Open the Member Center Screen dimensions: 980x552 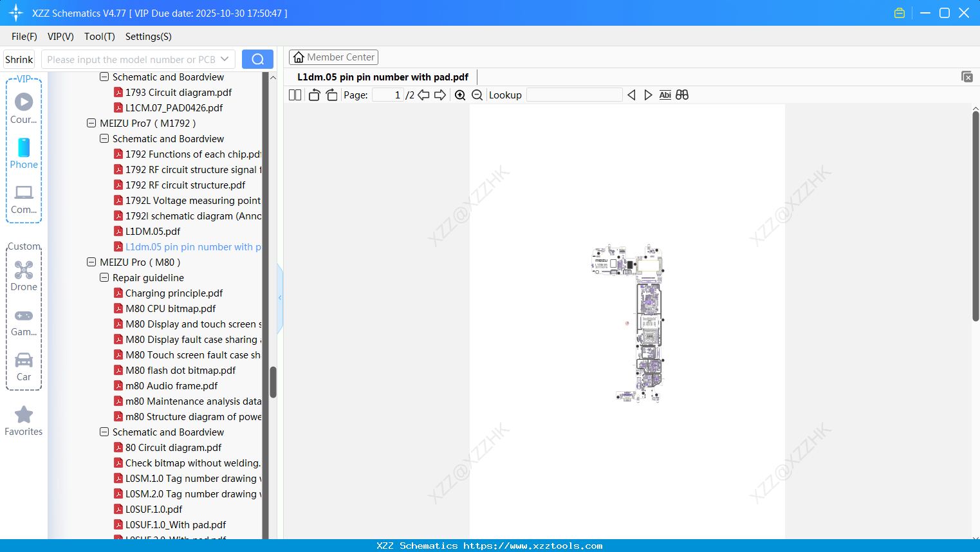333,57
